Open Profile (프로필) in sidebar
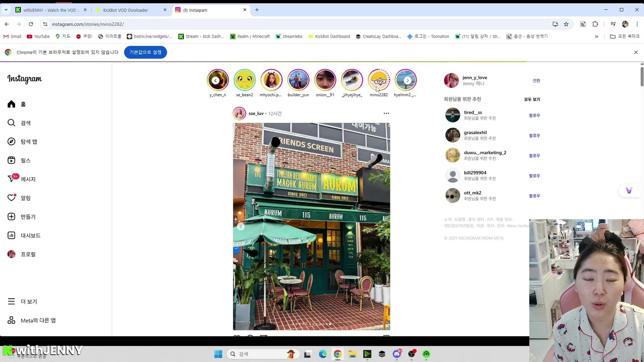Viewport: 644px width, 362px height. pos(22,254)
